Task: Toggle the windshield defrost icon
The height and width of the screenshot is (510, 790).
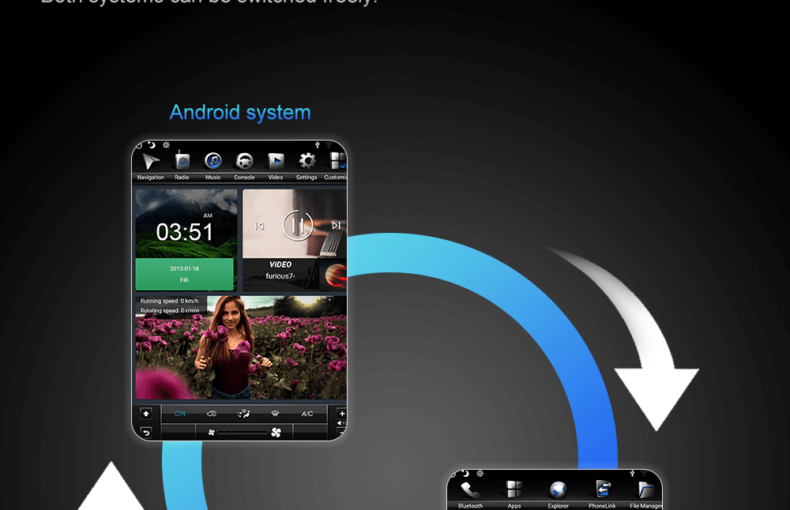Action: [x=275, y=414]
